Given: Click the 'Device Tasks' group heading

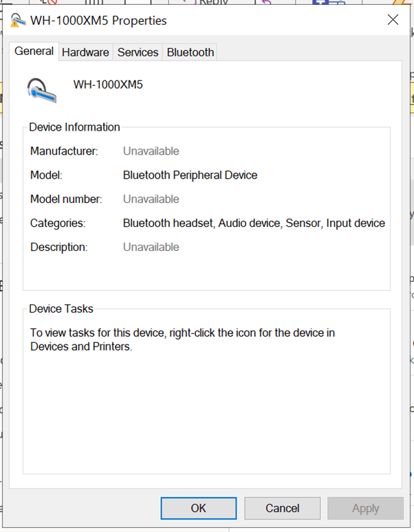Looking at the screenshot, I should [61, 309].
